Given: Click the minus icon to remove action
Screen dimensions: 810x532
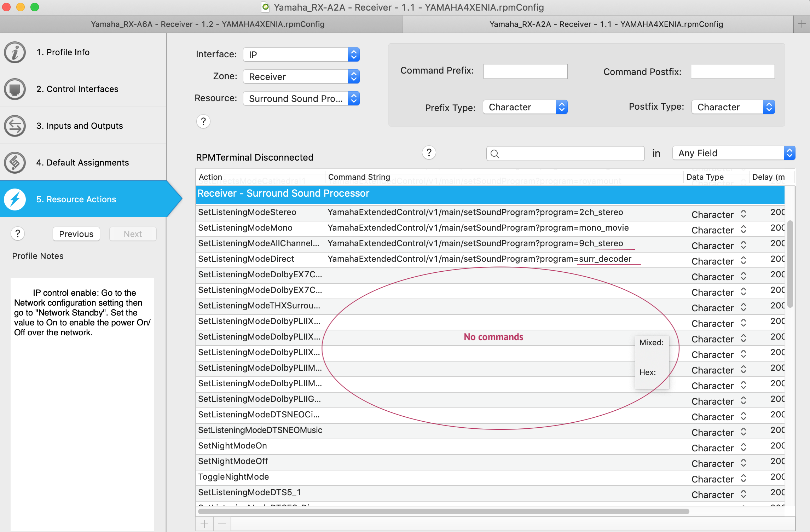Looking at the screenshot, I should coord(222,524).
